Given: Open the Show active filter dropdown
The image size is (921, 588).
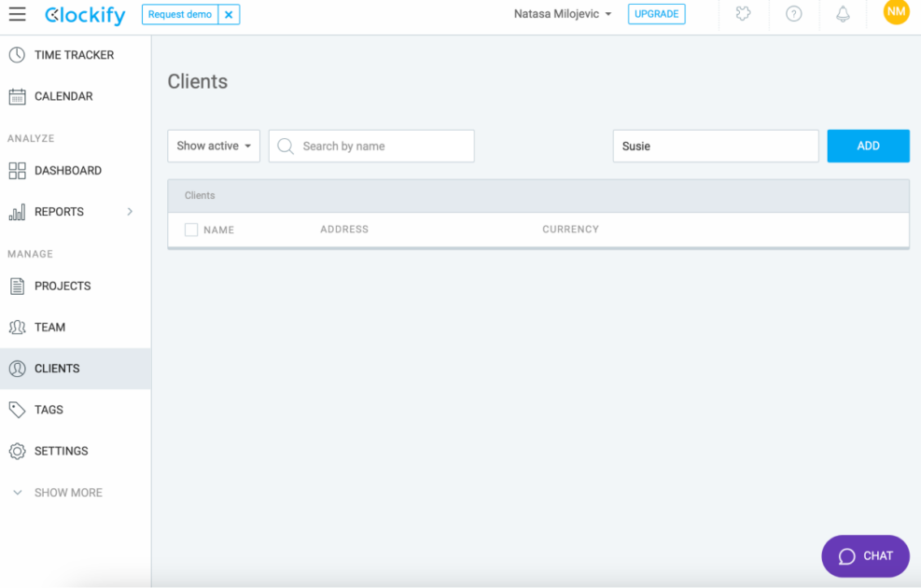Looking at the screenshot, I should point(213,146).
